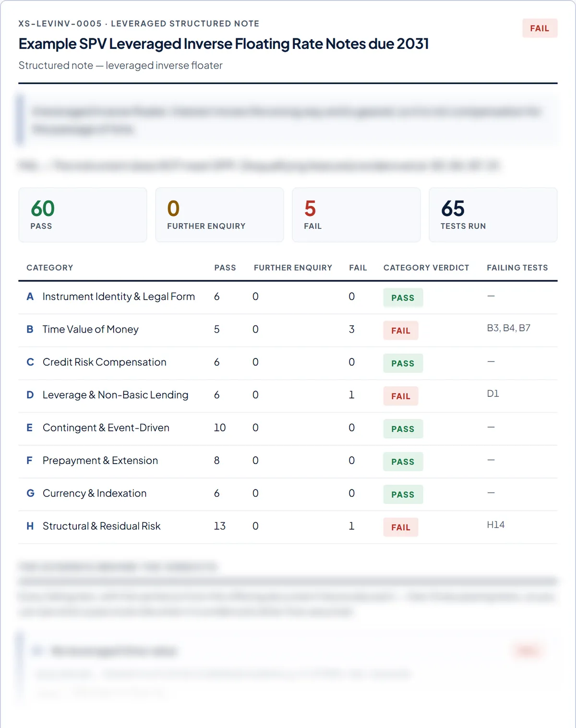Open the '5 FAIL' summary card
The image size is (576, 728).
point(356,215)
